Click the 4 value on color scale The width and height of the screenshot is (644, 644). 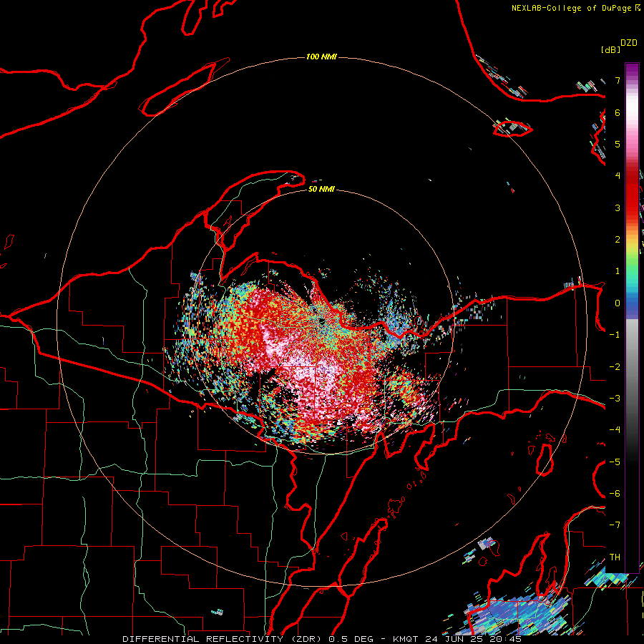pyautogui.click(x=618, y=176)
